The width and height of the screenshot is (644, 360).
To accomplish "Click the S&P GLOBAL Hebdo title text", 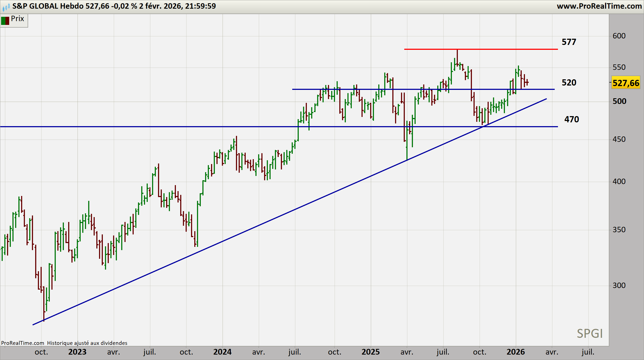I will pos(48,6).
